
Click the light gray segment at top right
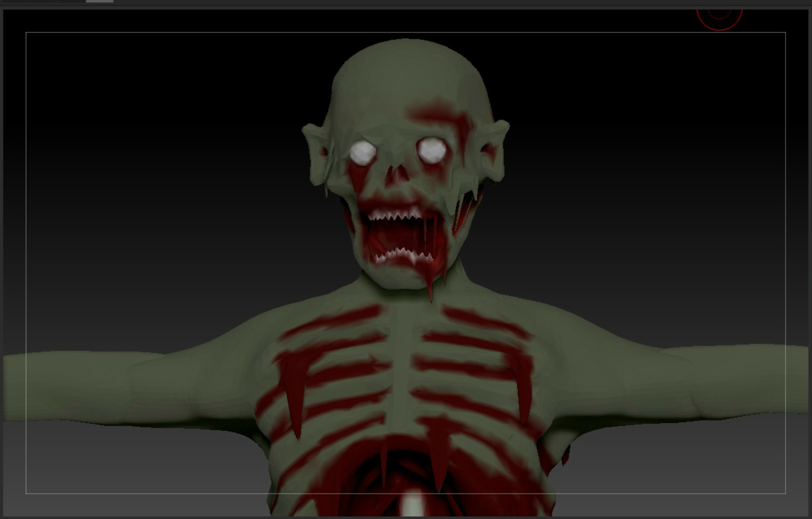pyautogui.click(x=98, y=2)
